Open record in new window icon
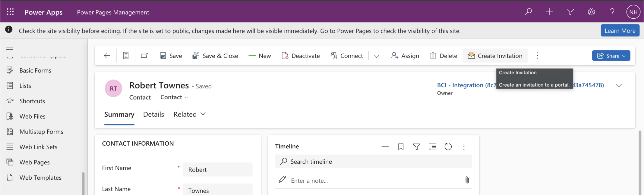The width and height of the screenshot is (644, 195). click(144, 56)
